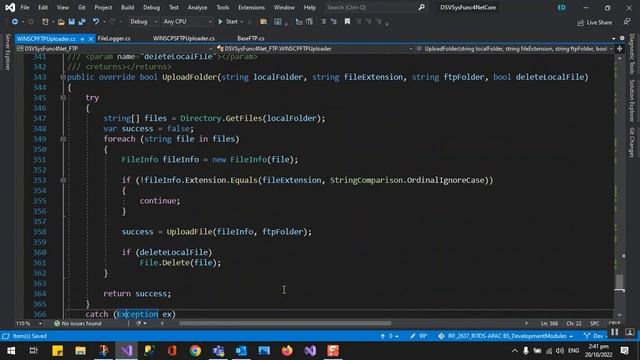
Task: Click the split editor icon above the scrollbar
Action: click(620, 49)
